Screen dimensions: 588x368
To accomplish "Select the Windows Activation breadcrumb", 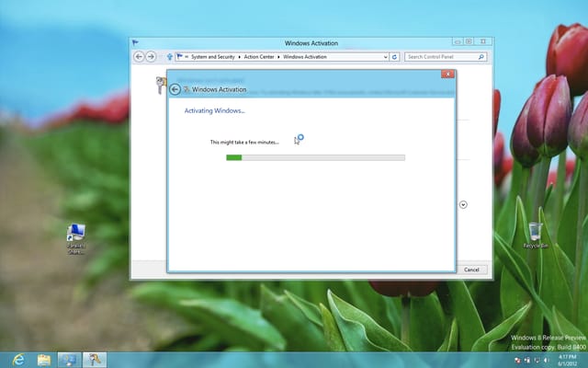I will pyautogui.click(x=305, y=57).
